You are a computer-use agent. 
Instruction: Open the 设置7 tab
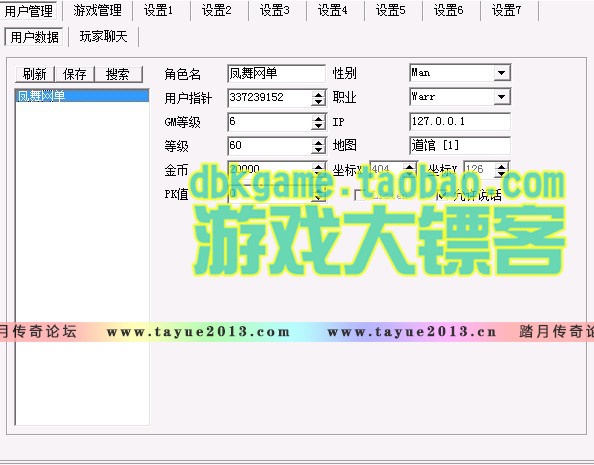(506, 11)
